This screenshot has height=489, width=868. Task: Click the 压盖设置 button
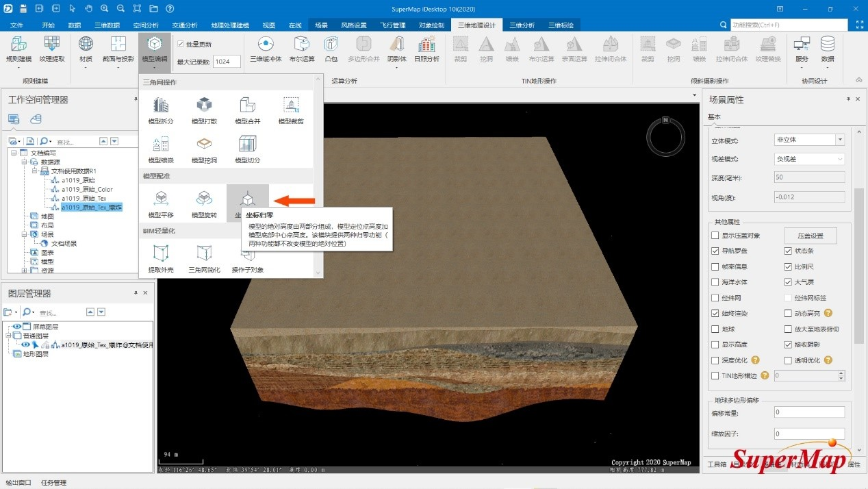(810, 236)
